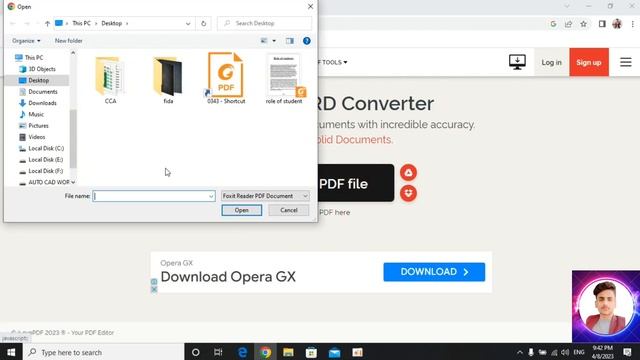The width and height of the screenshot is (640, 360).
Task: Expand the File name history dropdown arrow
Action: click(x=211, y=196)
